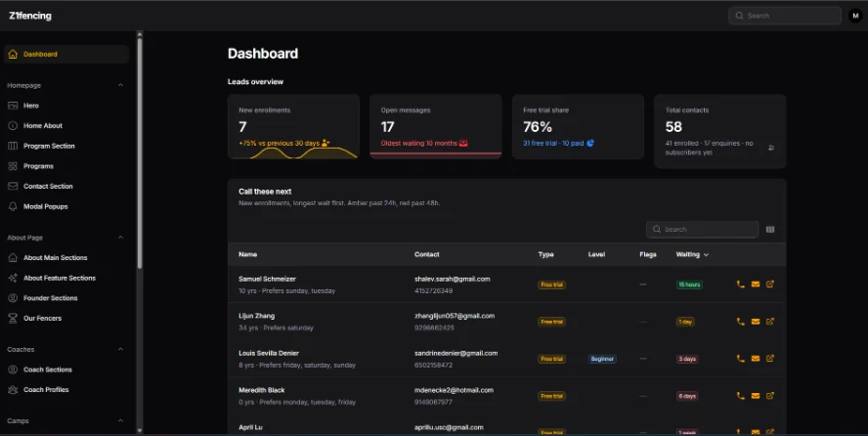Click the Our Fencers hourglass icon
This screenshot has width=868, height=436.
click(13, 318)
